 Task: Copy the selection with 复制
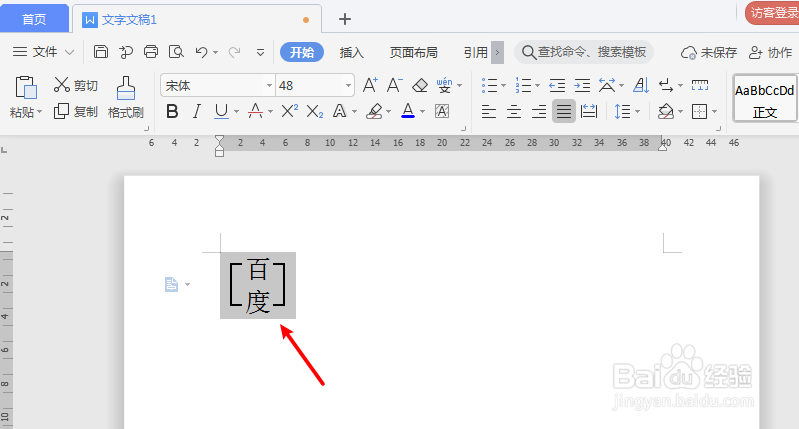point(75,112)
